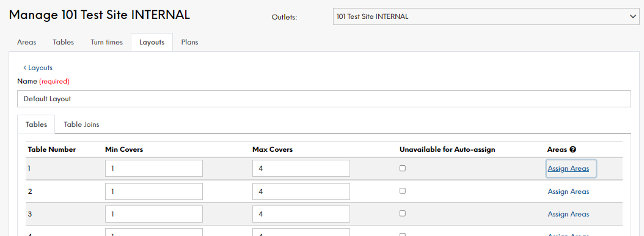
Task: Click Max Covers field for table 3
Action: 301,214
